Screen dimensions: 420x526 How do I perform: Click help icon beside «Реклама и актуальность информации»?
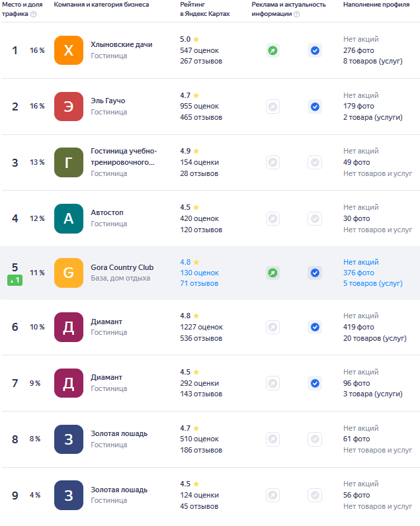296,14
